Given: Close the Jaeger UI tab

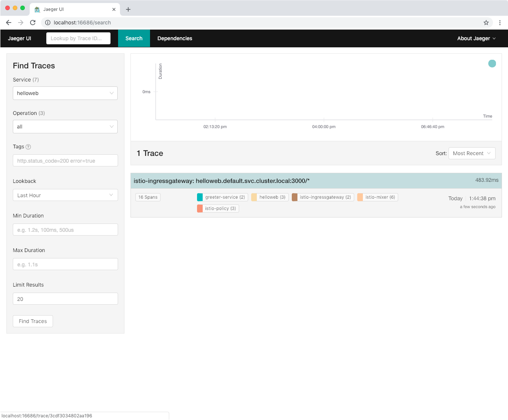Looking at the screenshot, I should 114,9.
